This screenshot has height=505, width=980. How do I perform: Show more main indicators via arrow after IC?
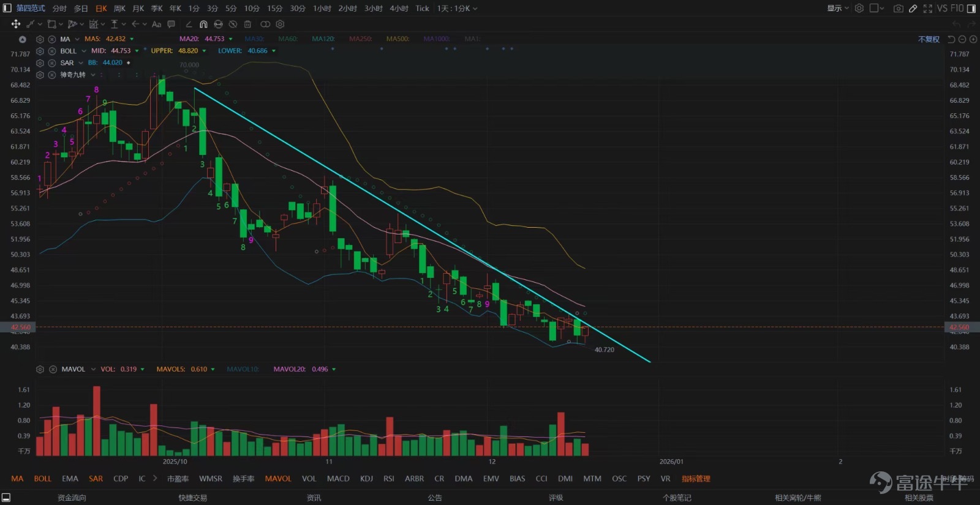pyautogui.click(x=154, y=478)
